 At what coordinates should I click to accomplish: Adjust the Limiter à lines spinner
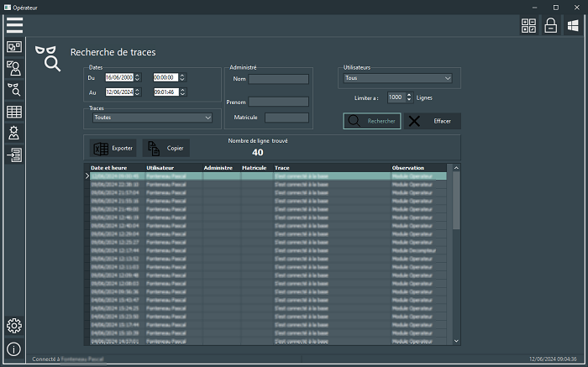tap(409, 97)
